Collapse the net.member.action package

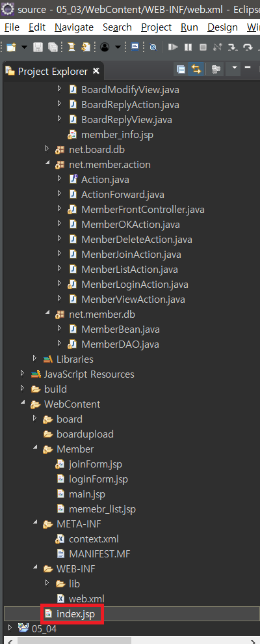coord(47,164)
